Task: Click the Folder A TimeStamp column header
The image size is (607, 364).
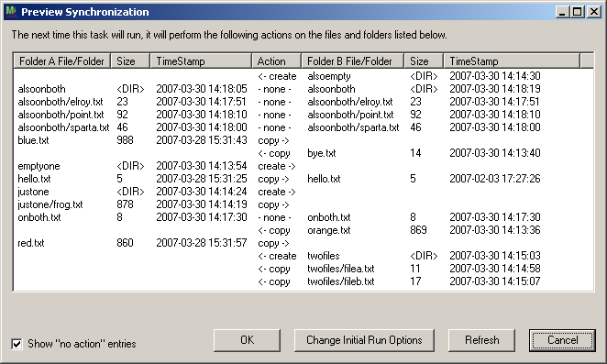Action: click(x=201, y=61)
